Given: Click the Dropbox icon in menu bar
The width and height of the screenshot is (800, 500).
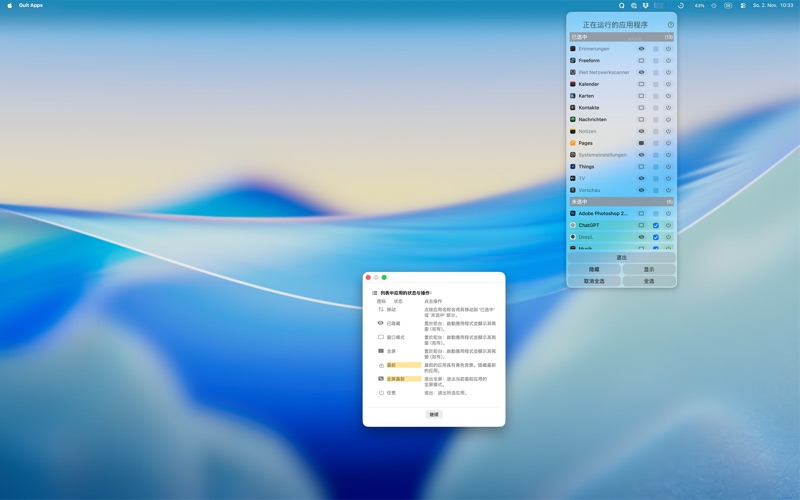Looking at the screenshot, I should click(645, 6).
